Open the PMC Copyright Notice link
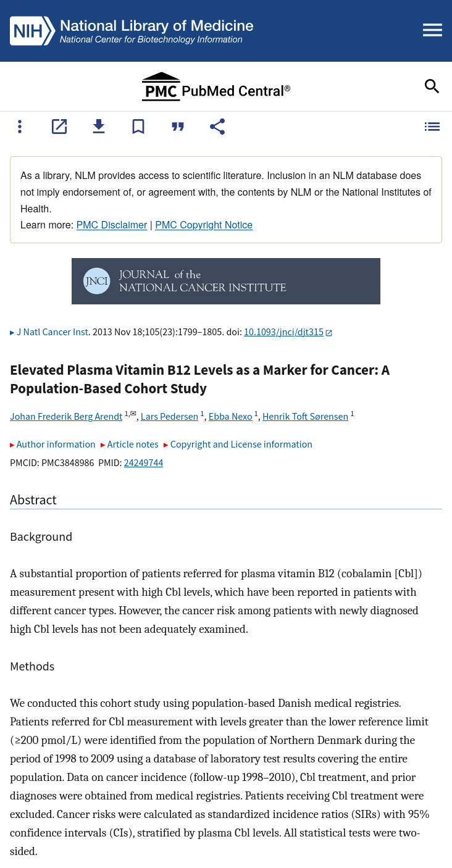The height and width of the screenshot is (868, 452). tap(204, 225)
